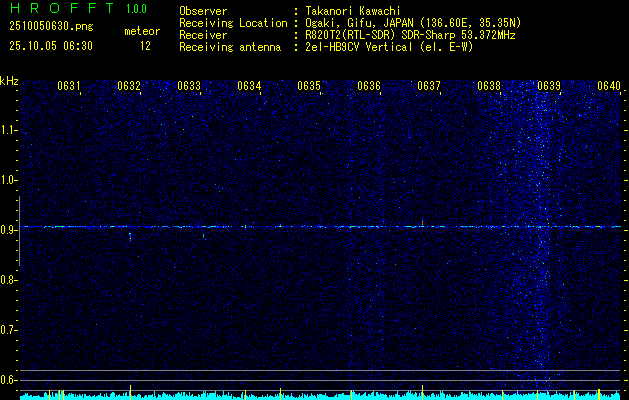Click the yellow meteor marker below the 0637 echo
This screenshot has height=400, width=629.
pos(422,390)
